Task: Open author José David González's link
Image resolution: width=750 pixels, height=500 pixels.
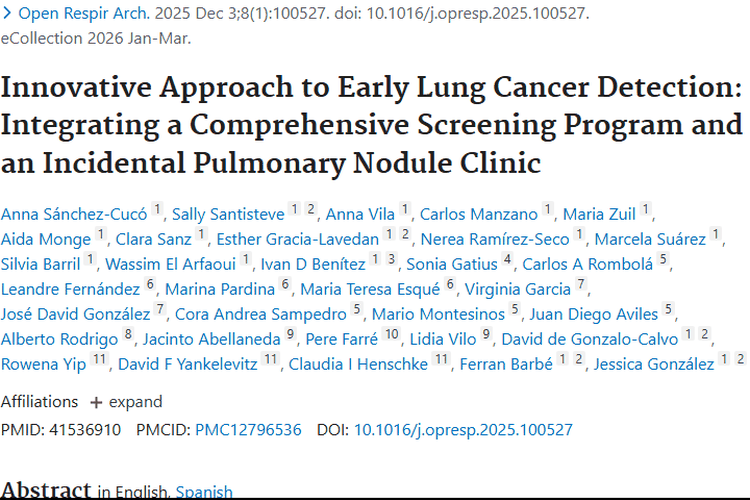Action: pyautogui.click(x=75, y=314)
